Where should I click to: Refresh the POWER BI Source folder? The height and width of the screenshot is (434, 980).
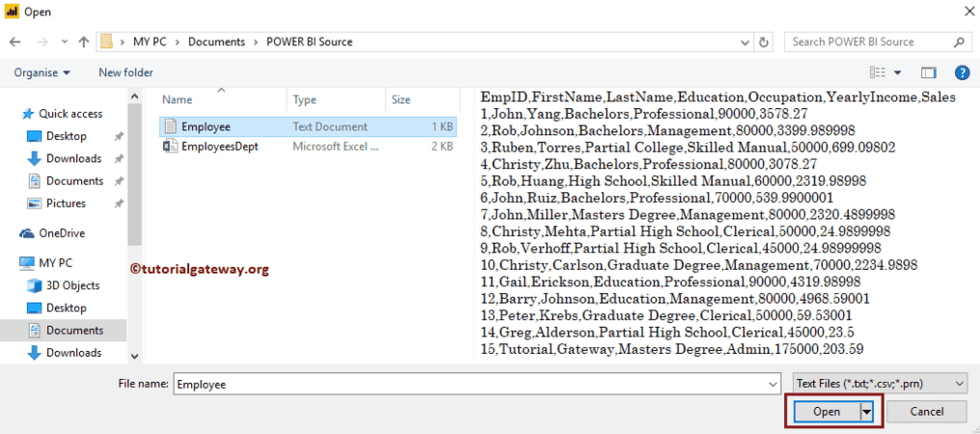click(x=765, y=43)
